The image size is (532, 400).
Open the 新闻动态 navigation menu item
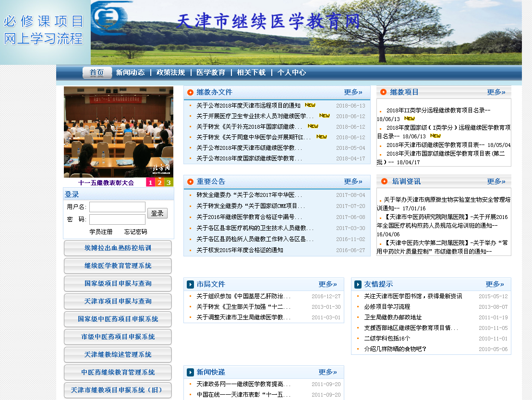130,73
